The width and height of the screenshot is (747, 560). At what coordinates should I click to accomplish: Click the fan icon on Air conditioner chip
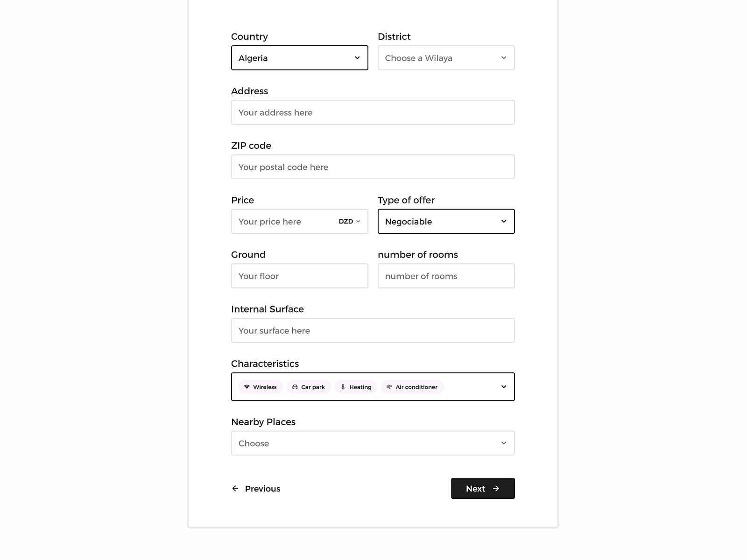pos(389,387)
